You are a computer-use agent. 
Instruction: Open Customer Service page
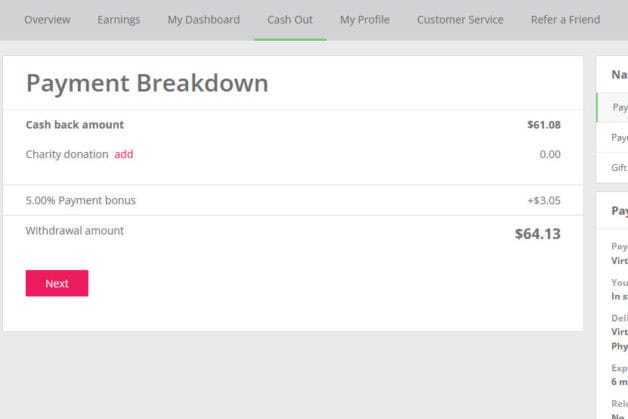[x=460, y=20]
